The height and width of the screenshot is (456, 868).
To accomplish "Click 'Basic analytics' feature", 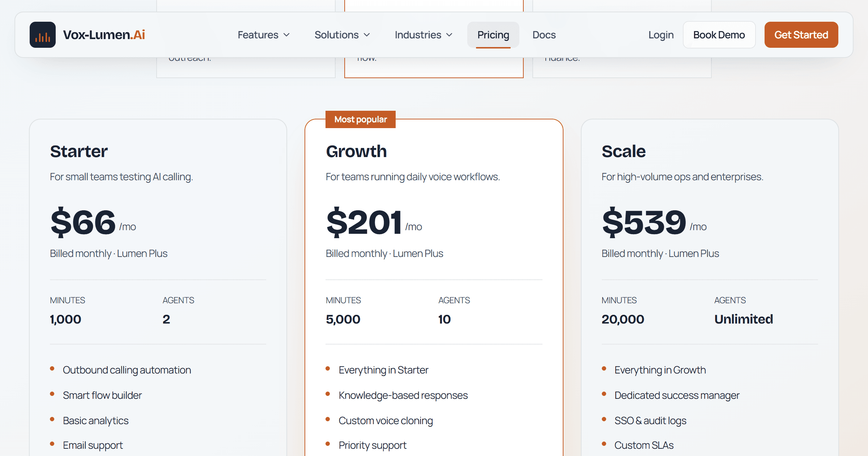I will pos(96,421).
